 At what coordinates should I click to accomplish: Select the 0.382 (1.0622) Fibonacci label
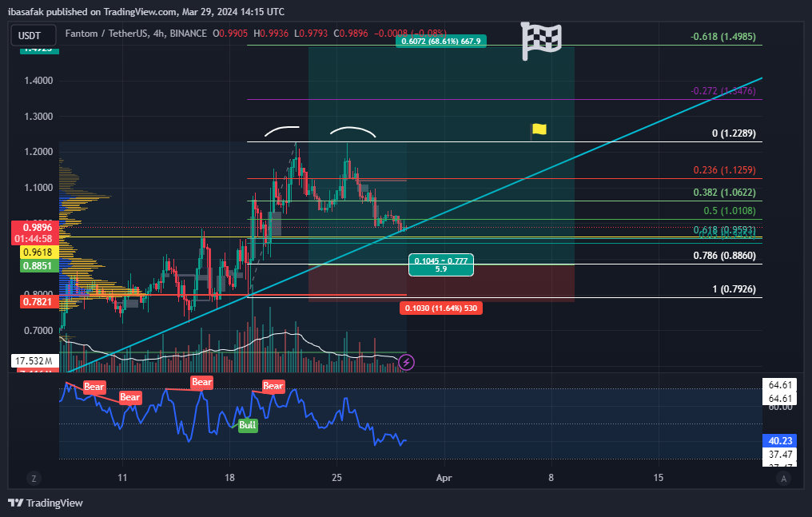coord(724,193)
